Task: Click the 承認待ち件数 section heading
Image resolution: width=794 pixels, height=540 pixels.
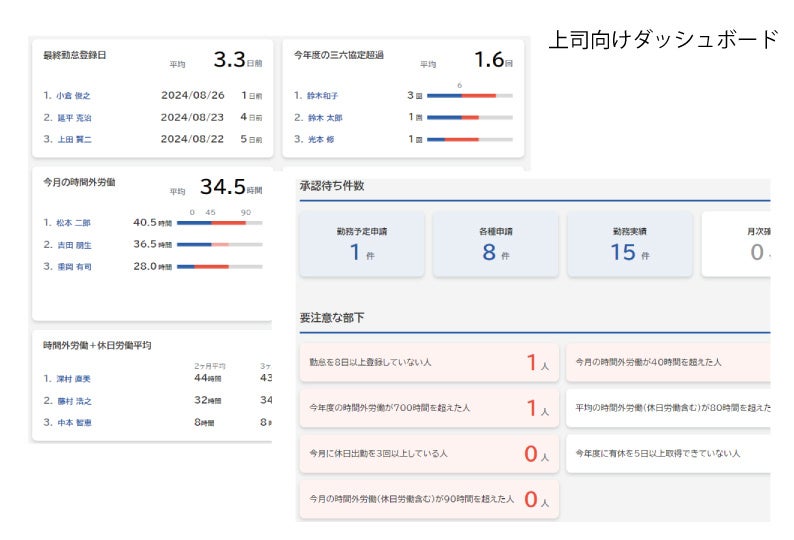Action: click(x=332, y=186)
